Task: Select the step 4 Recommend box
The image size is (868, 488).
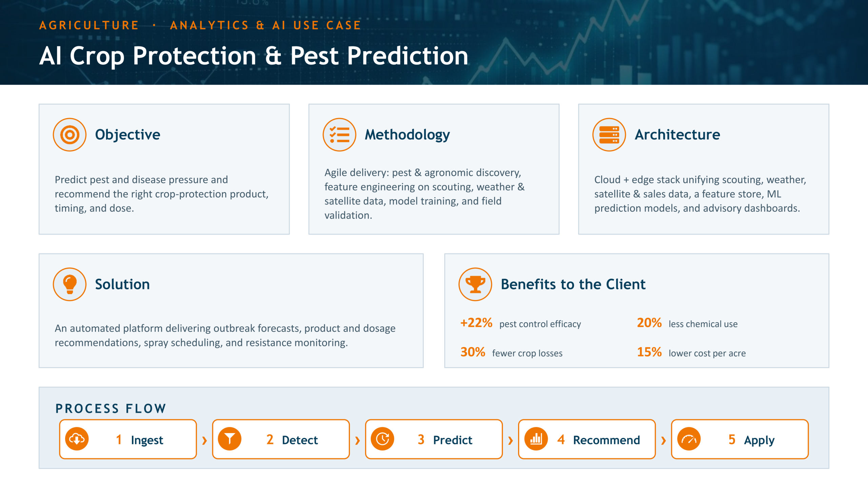Action: [587, 439]
